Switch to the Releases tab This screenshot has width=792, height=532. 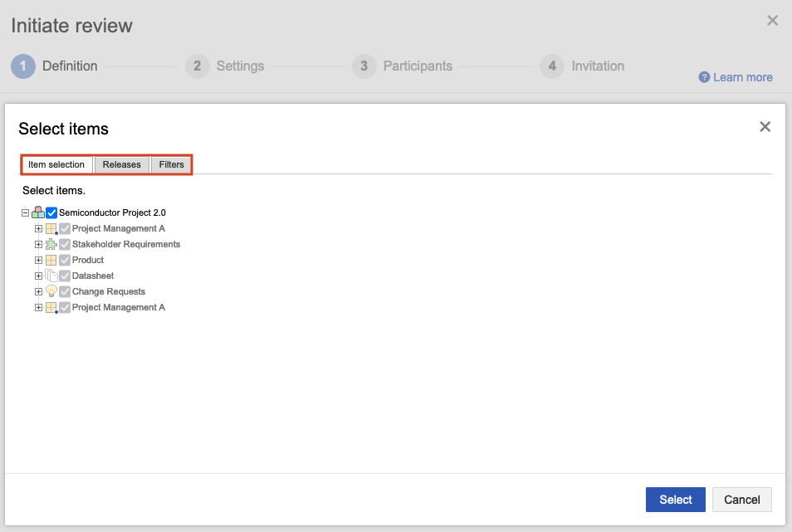click(x=122, y=164)
